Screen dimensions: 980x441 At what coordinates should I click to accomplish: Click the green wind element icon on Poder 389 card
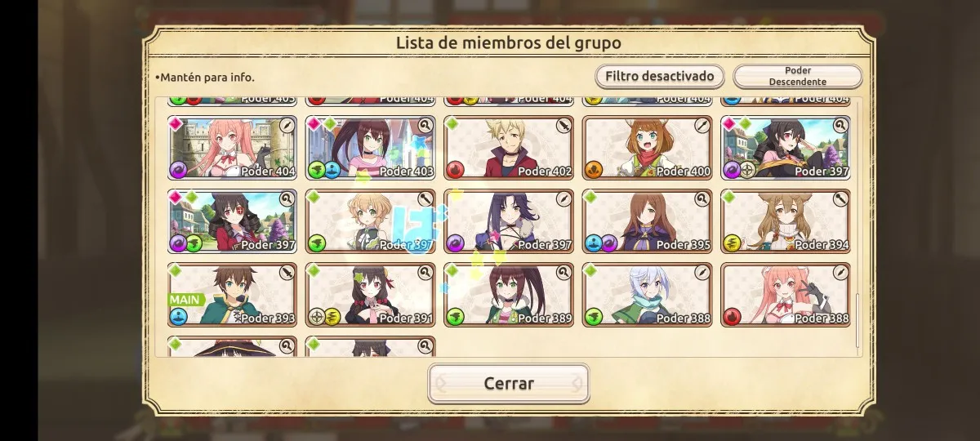(456, 317)
